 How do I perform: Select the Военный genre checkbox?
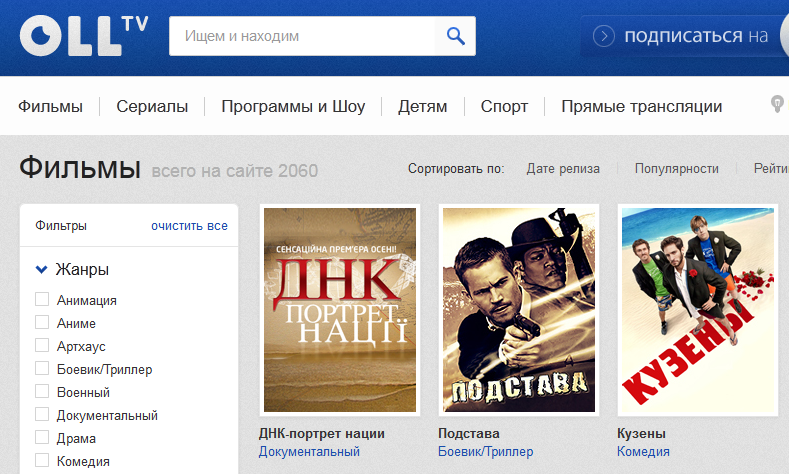click(42, 391)
